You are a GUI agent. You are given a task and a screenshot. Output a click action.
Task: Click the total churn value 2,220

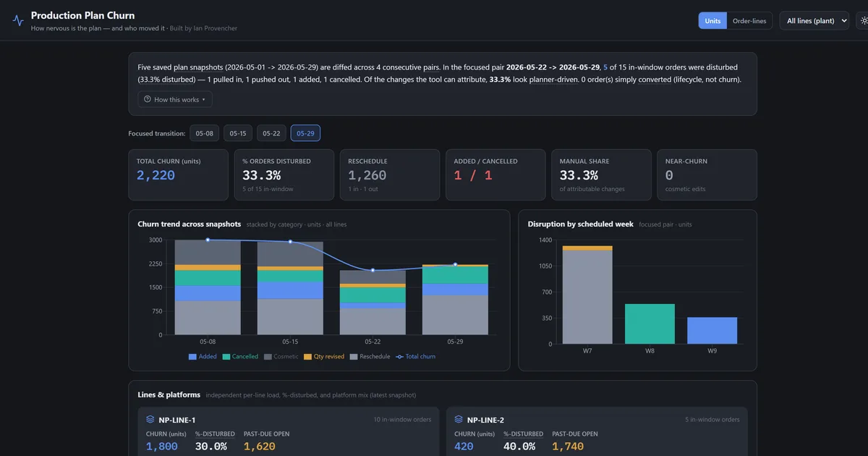pos(156,175)
